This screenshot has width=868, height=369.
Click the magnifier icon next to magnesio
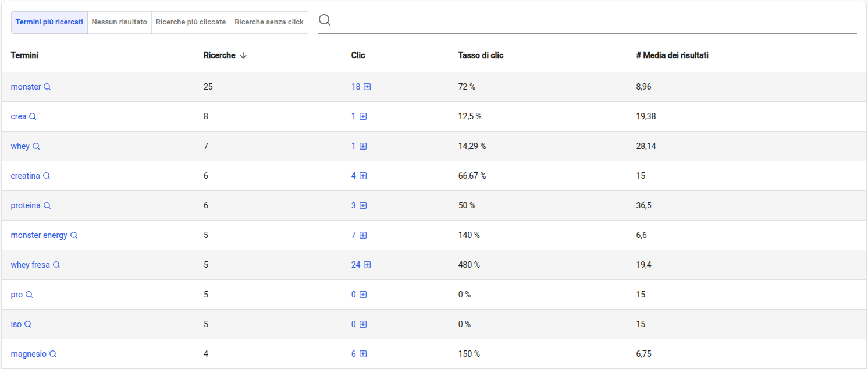tap(53, 354)
